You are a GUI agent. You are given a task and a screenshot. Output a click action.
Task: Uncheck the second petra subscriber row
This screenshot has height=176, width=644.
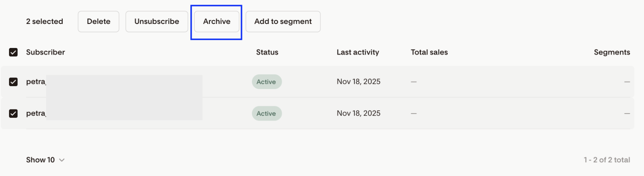pyautogui.click(x=13, y=113)
